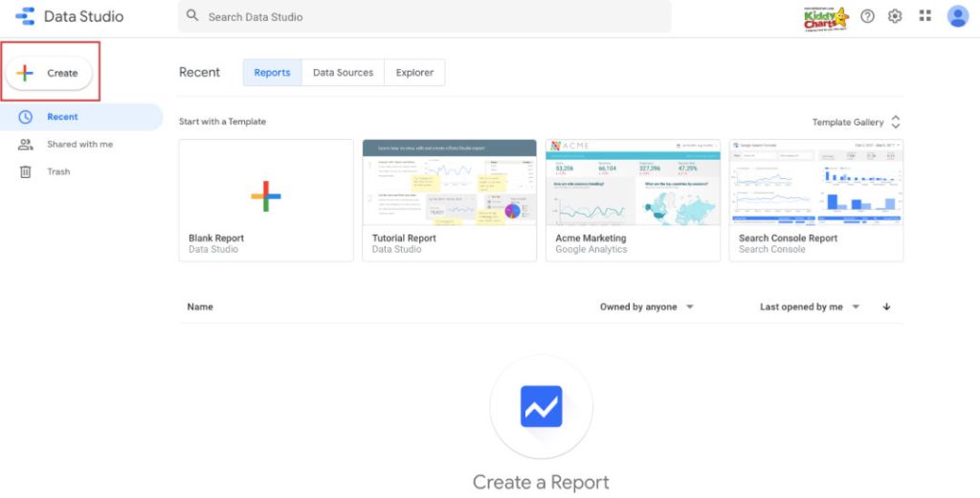Click the Search Console Report title
The height and width of the screenshot is (498, 980).
[x=789, y=238]
